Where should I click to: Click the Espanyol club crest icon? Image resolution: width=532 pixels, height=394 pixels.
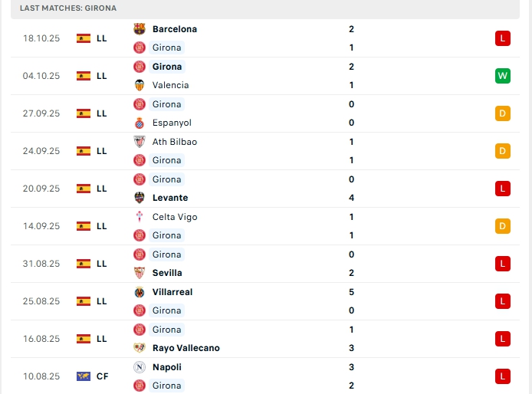pyautogui.click(x=140, y=123)
